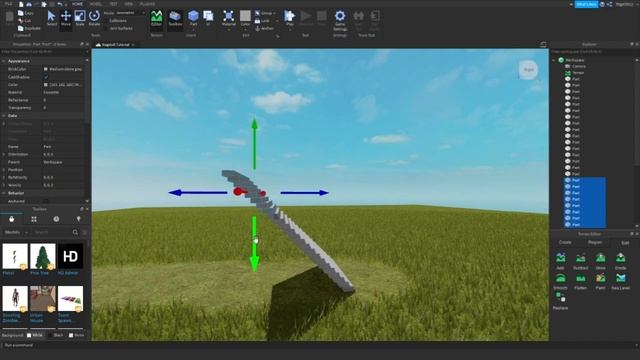
Task: Click the Toolbox search field
Action: tap(52, 232)
